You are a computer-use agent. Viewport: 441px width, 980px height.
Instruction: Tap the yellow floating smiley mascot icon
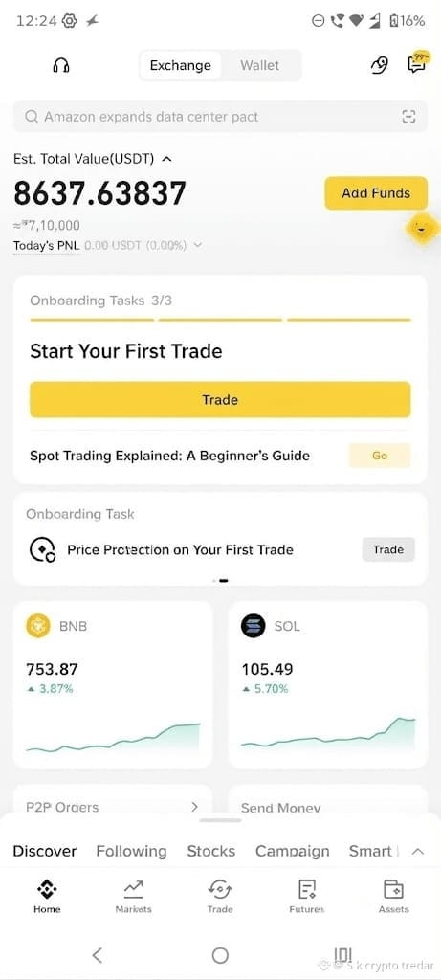422,228
